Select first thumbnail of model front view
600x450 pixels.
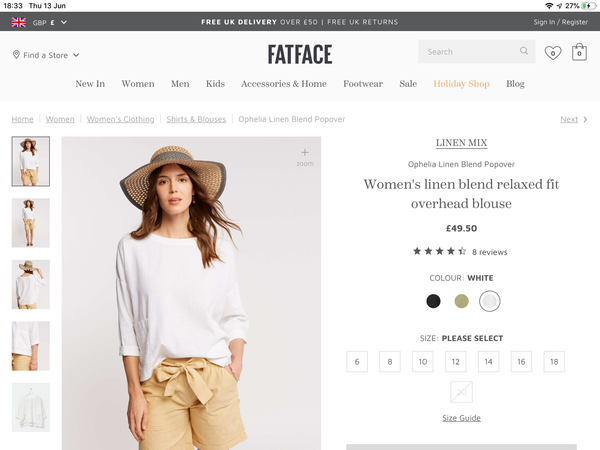[x=31, y=161]
